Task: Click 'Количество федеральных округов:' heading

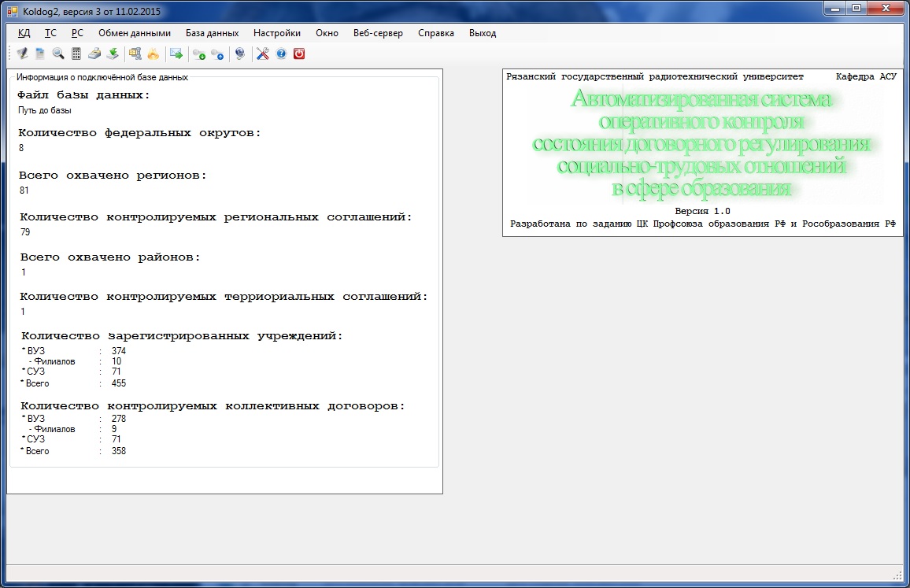Action: coord(139,133)
